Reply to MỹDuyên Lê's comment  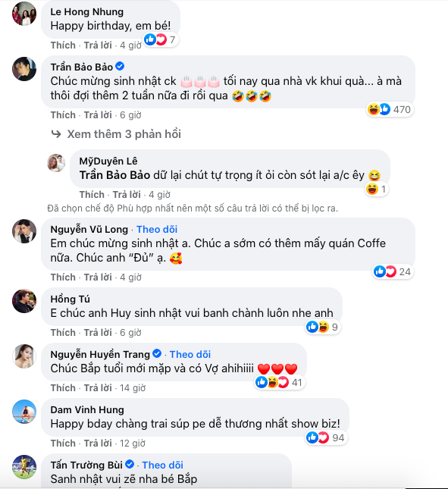tap(127, 195)
